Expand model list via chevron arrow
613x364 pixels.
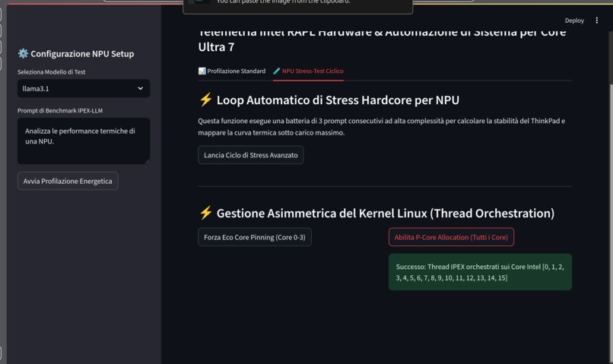click(141, 88)
